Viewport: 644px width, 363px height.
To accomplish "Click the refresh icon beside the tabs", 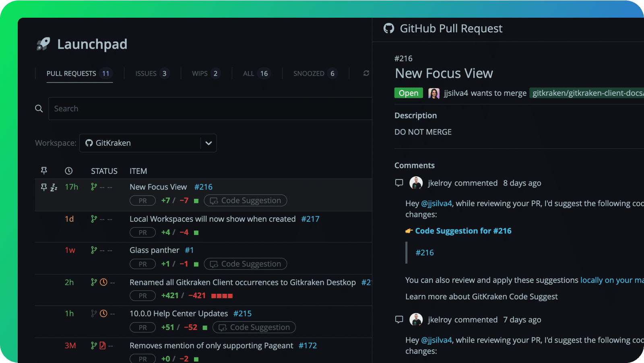I will 366,73.
